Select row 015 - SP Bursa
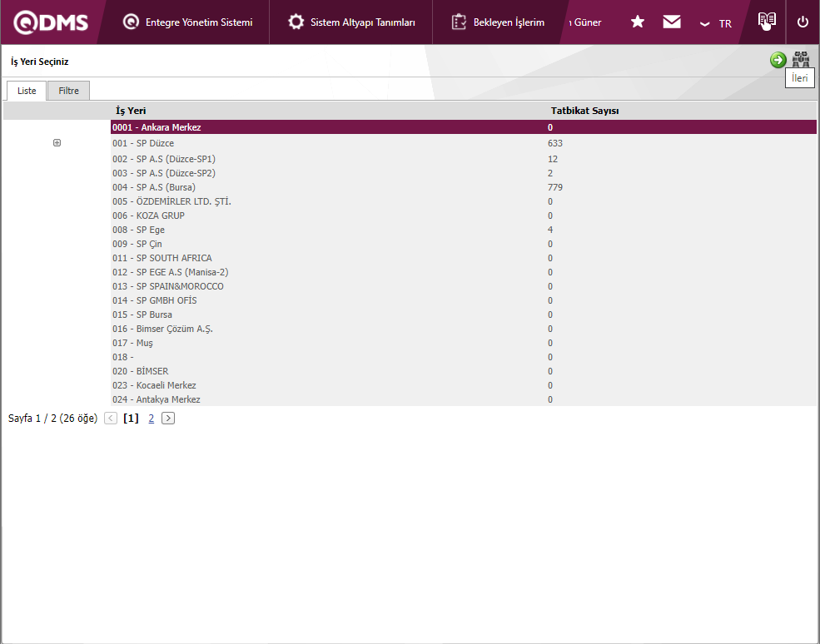The width and height of the screenshot is (820, 644). pyautogui.click(x=464, y=315)
